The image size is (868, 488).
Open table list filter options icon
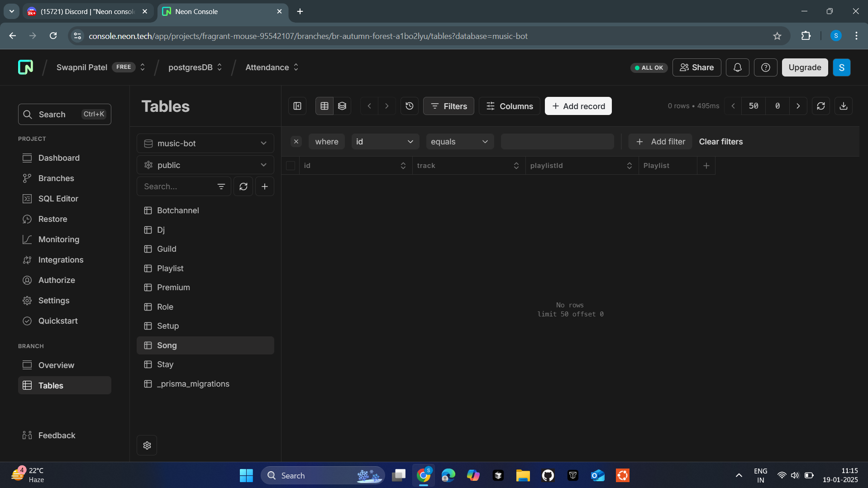[x=221, y=187]
